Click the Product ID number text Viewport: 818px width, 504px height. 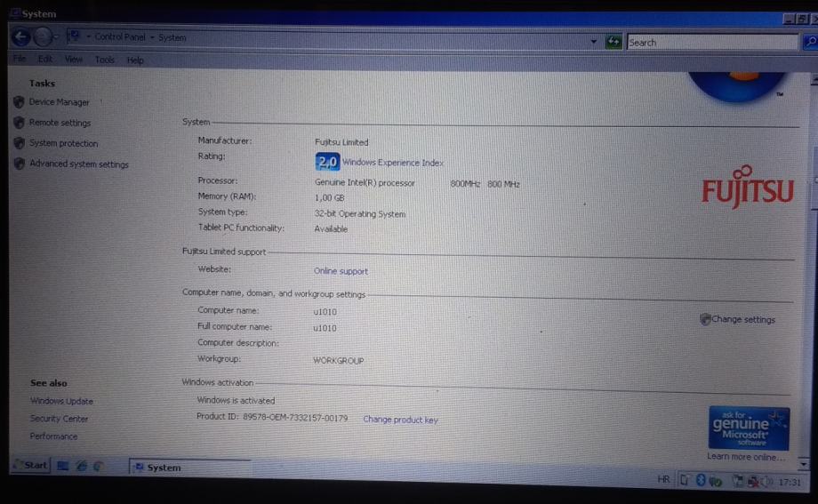tap(295, 418)
